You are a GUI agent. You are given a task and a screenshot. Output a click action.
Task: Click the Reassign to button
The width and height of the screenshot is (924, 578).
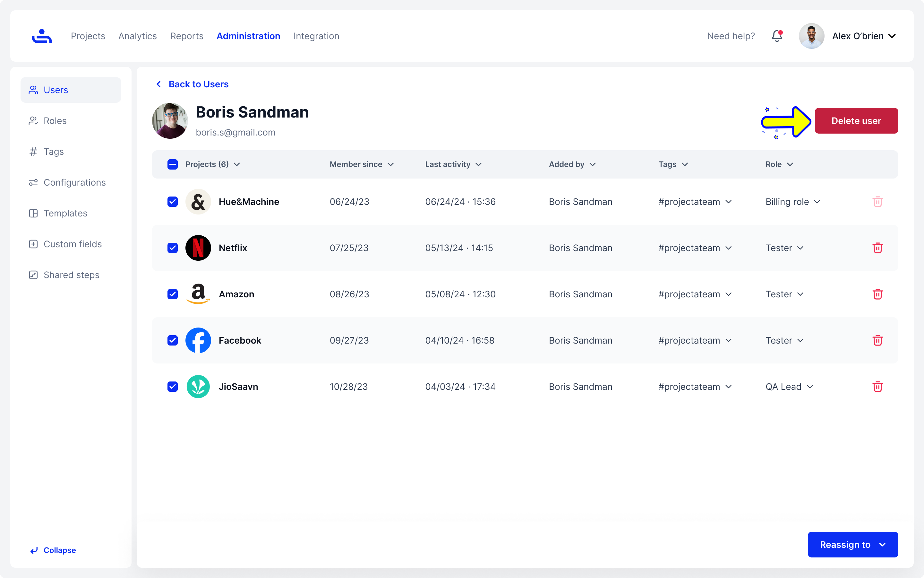[852, 544]
